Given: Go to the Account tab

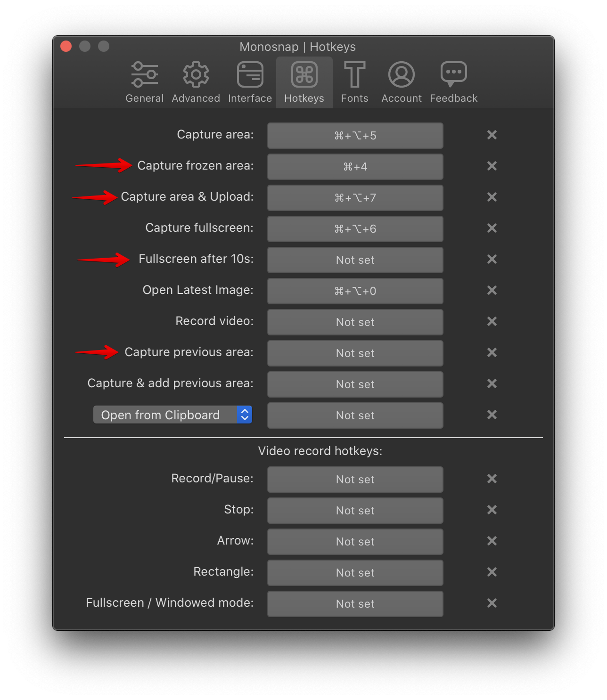Looking at the screenshot, I should point(401,82).
